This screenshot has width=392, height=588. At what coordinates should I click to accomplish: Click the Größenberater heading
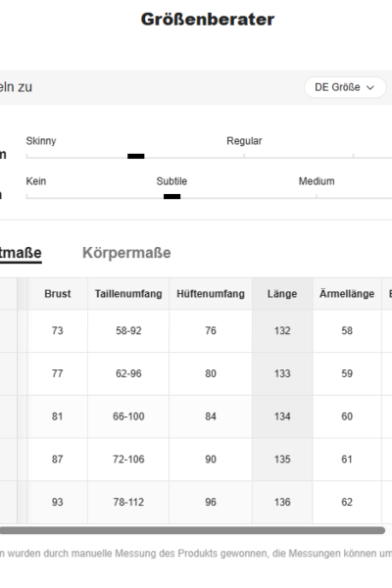coord(208,20)
